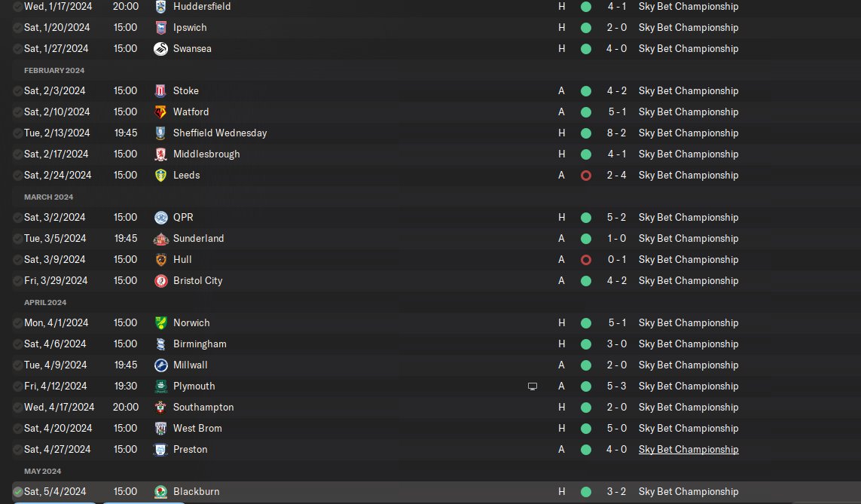Screen dimensions: 861x504
Task: Click the FEBRUARY 2024 month header
Action: 54,70
